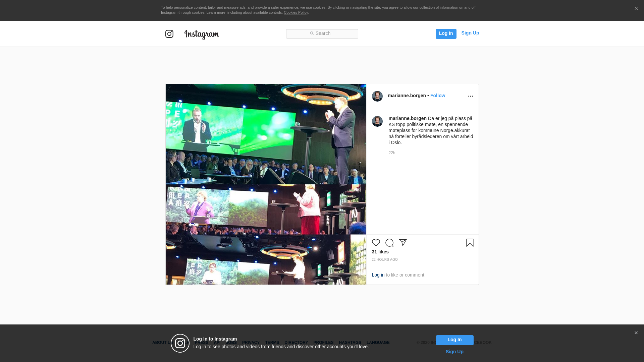Click Sign Up in the bottom banner
Screen dimensions: 644x362
tap(454, 352)
